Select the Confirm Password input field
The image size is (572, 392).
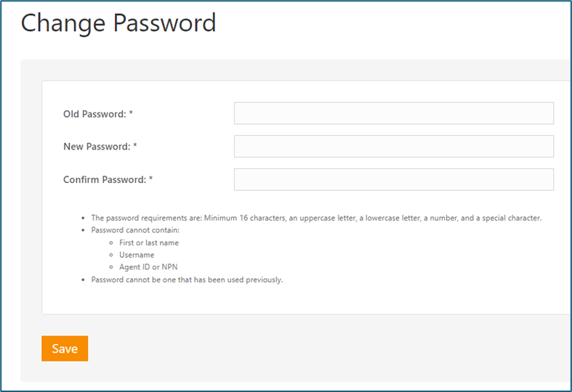click(394, 179)
